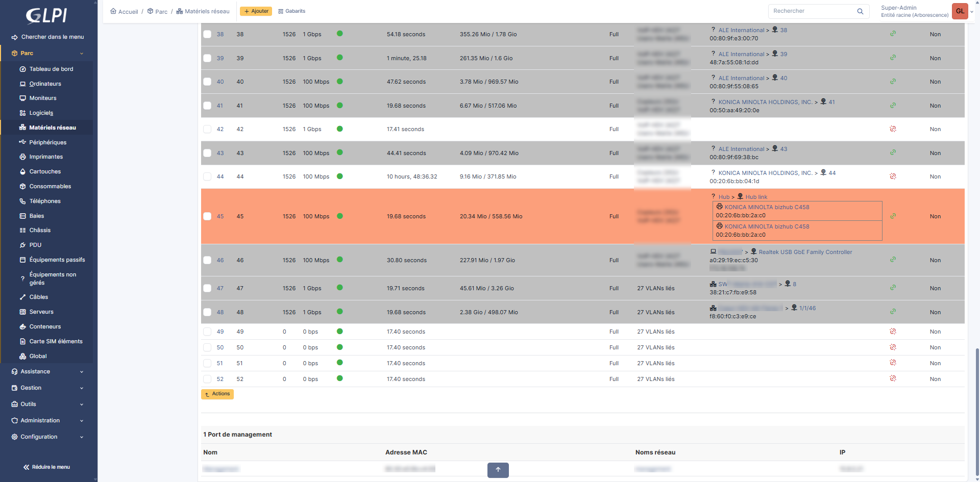Go to Ordinateurs in the sidebar
This screenshot has height=482, width=980.
[x=45, y=84]
